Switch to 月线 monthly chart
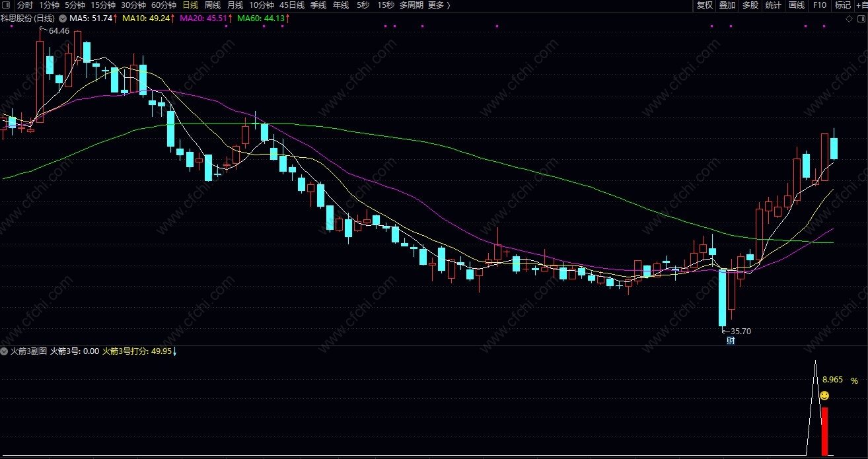This screenshot has width=868, height=459. click(235, 5)
